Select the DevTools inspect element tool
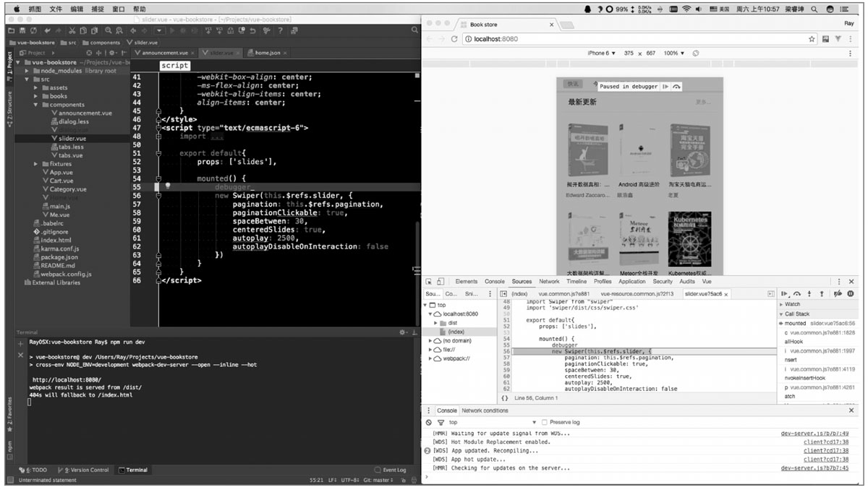Viewport: 868px width, 490px height. (x=429, y=282)
